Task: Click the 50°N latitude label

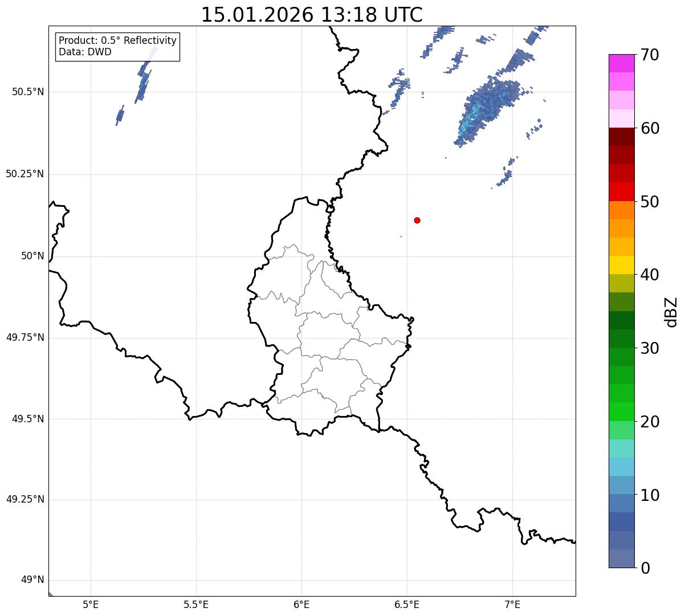Action: [x=32, y=256]
